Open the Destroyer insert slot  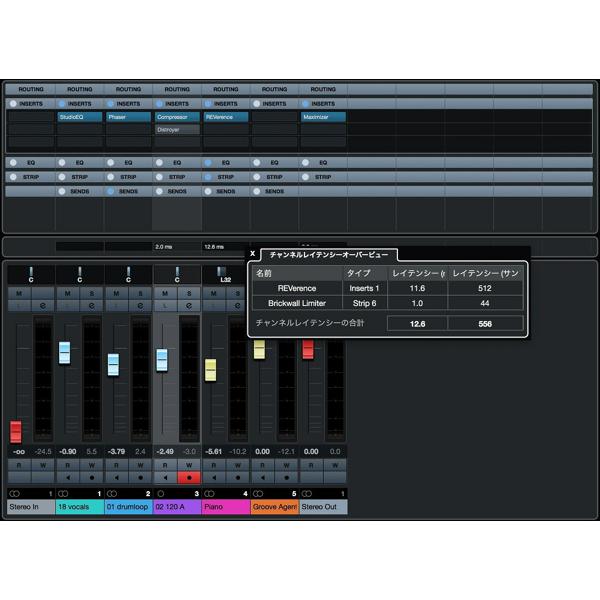(x=177, y=130)
